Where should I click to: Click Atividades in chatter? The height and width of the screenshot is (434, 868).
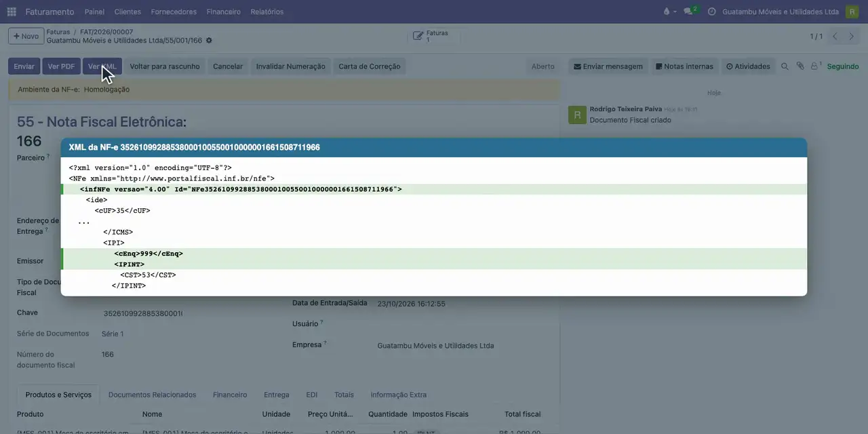point(748,66)
